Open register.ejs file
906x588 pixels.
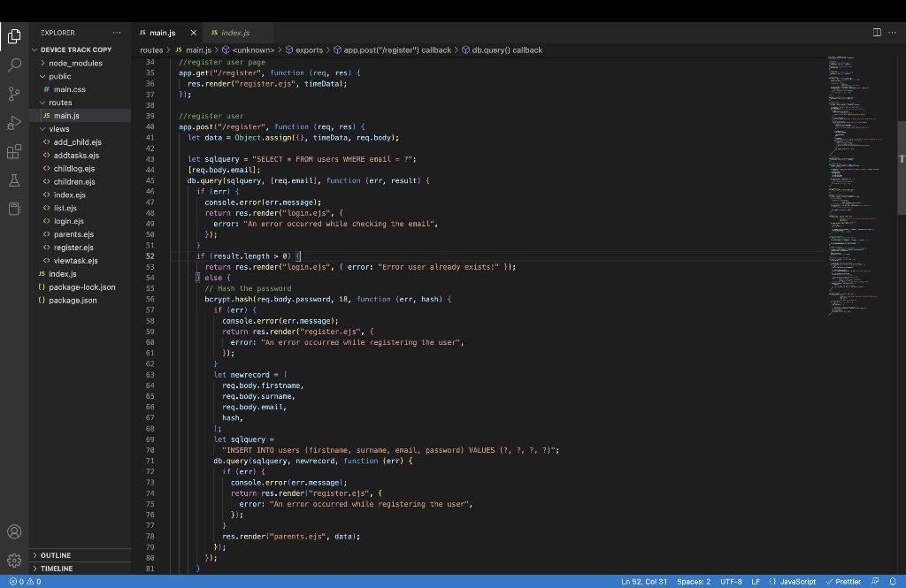click(81, 248)
